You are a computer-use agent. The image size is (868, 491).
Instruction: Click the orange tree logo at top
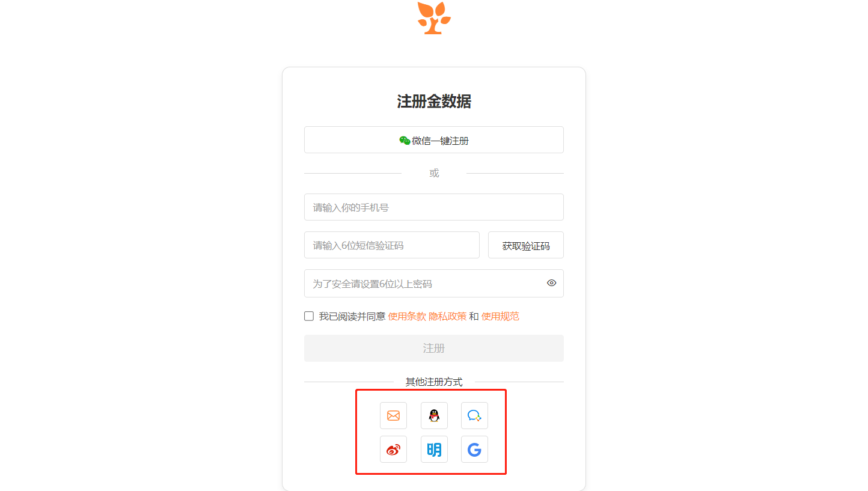tap(434, 17)
